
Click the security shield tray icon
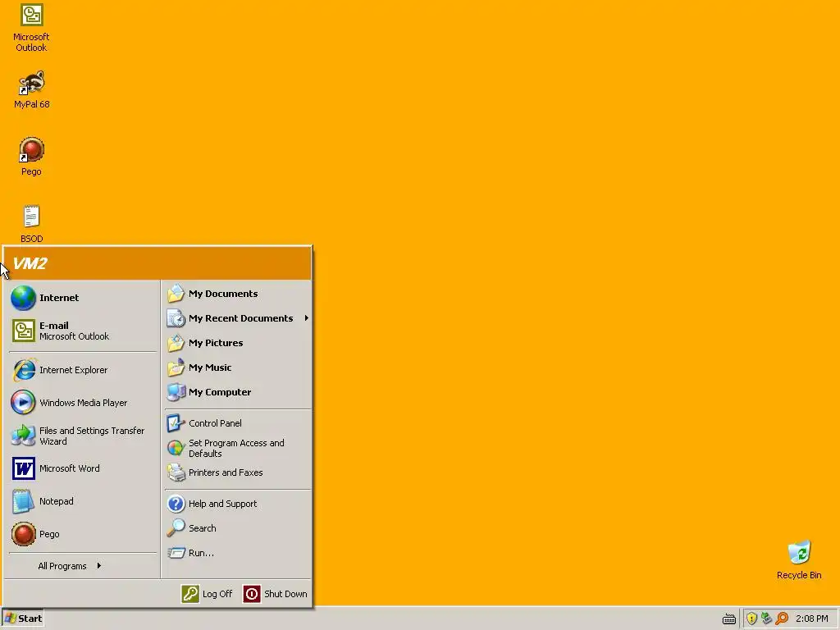751,619
